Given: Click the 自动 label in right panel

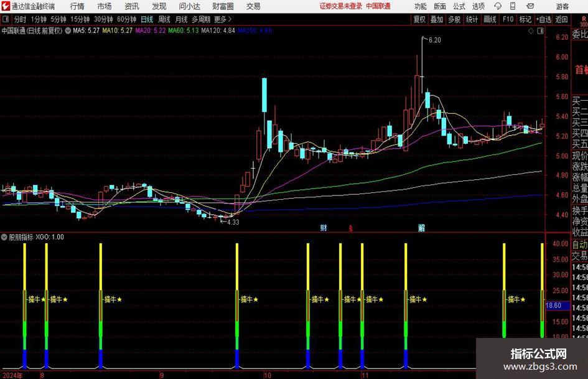Looking at the screenshot, I should coord(579,245).
